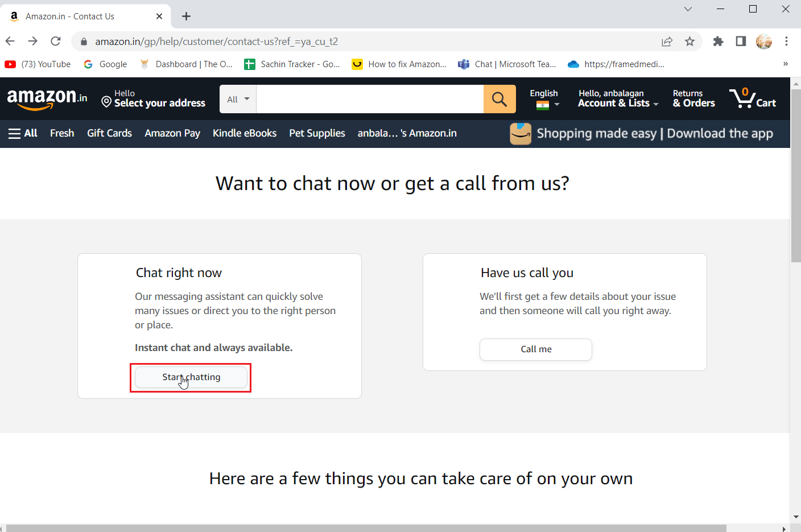Image resolution: width=801 pixels, height=532 pixels.
Task: Open Gift Cards nav item
Action: [x=109, y=133]
